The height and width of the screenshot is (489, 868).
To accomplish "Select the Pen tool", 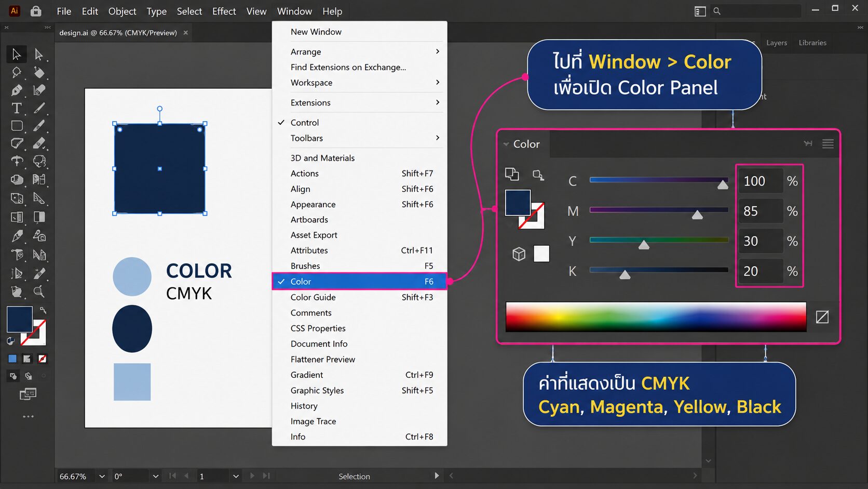I will click(x=16, y=90).
